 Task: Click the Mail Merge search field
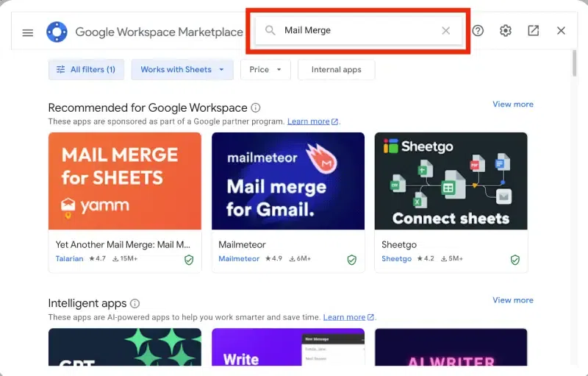click(358, 30)
